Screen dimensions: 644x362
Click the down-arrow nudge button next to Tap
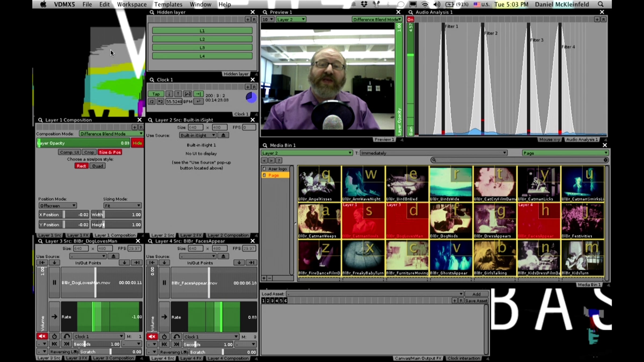pos(169,94)
